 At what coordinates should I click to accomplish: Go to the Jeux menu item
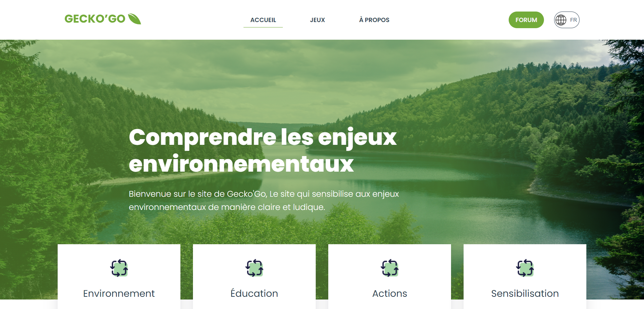[x=317, y=20]
